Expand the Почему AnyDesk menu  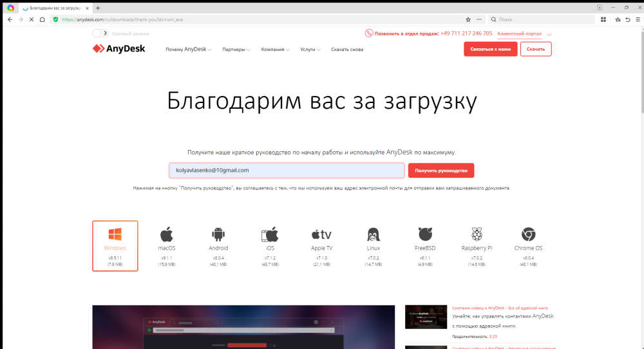[189, 50]
